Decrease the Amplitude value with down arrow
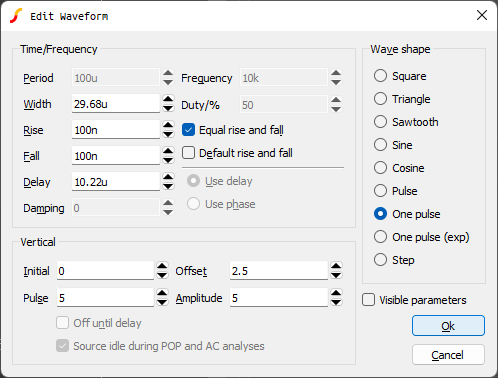 pos(336,302)
